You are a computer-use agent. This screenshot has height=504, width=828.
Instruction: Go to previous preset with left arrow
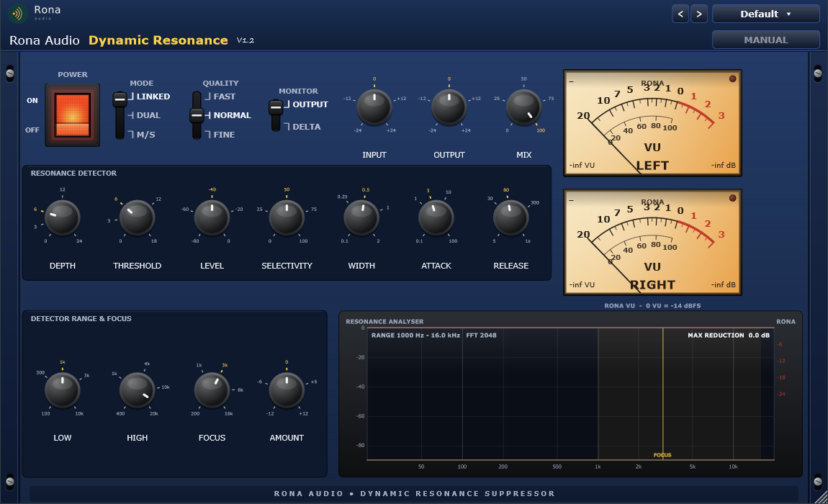point(680,14)
